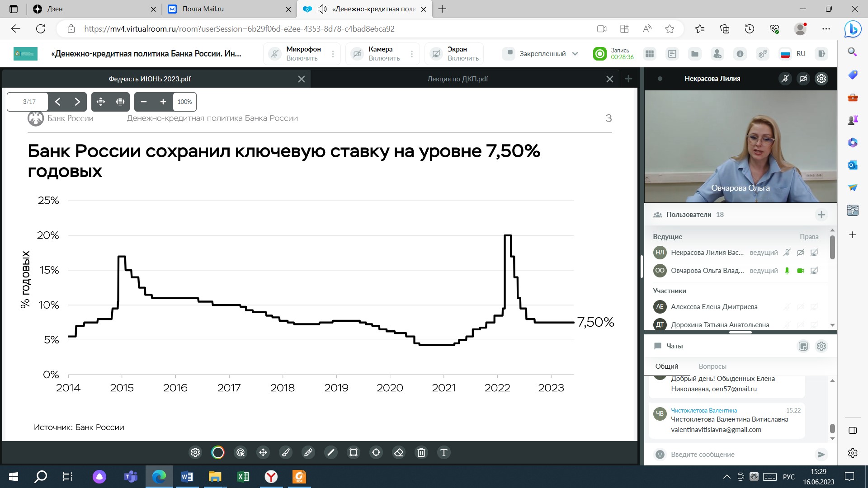Click the green recording indicator
The width and height of the screenshot is (868, 488).
point(600,54)
